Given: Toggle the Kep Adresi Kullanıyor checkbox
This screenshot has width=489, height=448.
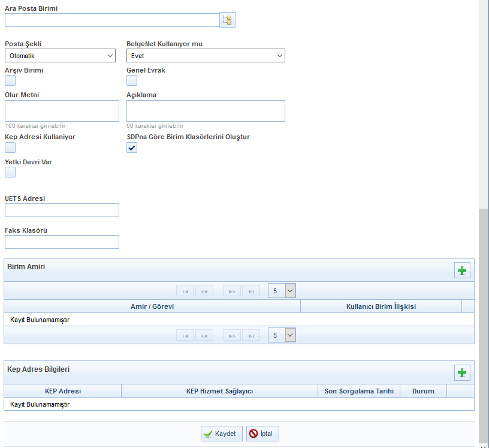Looking at the screenshot, I should coord(10,147).
